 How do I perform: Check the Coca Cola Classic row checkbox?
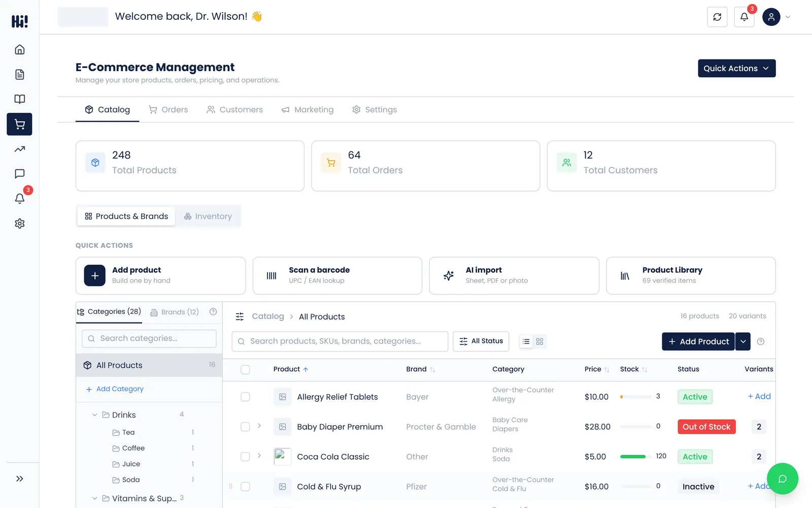pyautogui.click(x=245, y=457)
